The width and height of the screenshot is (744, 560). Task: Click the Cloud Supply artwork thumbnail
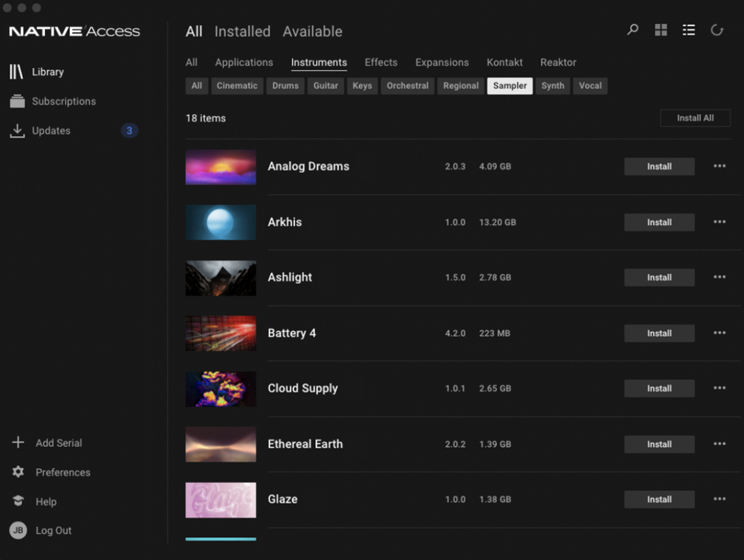click(221, 388)
